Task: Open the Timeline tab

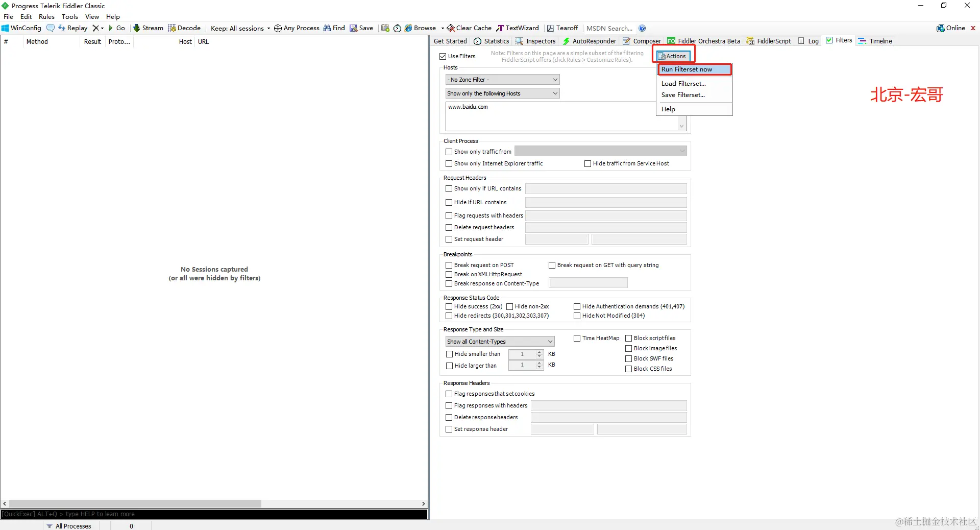Action: click(x=875, y=41)
